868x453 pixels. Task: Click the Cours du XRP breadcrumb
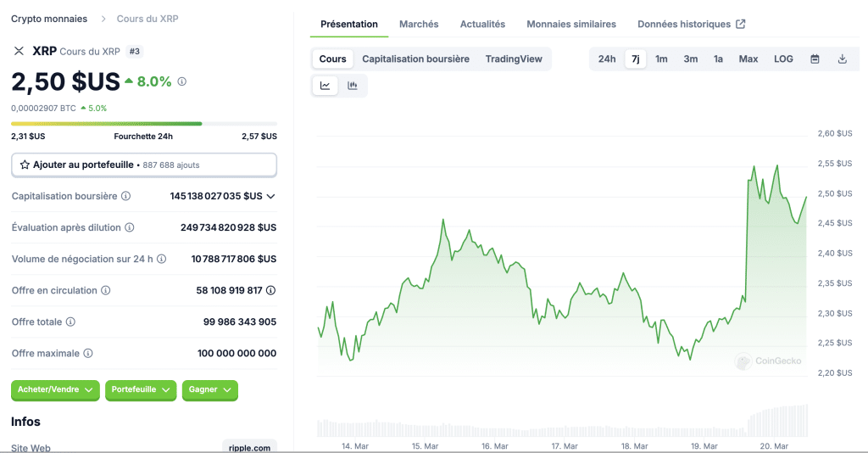click(x=147, y=19)
